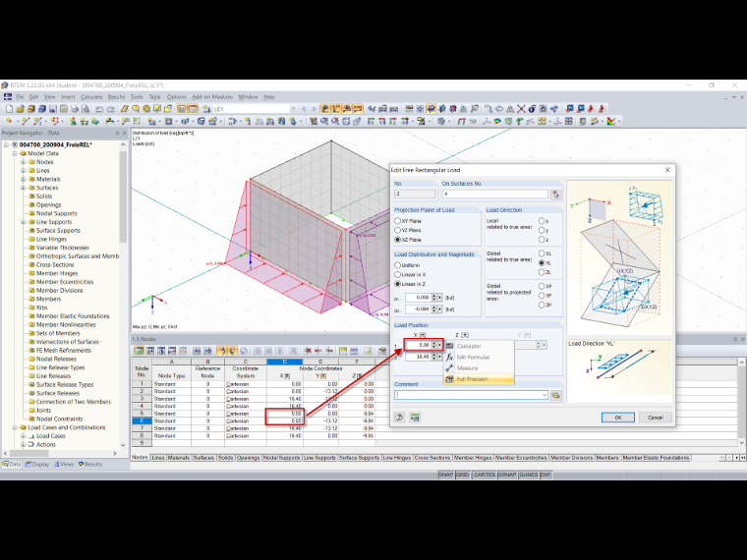This screenshot has height=560, width=747.
Task: Click the p2 magnitude value field
Action: tap(419, 309)
